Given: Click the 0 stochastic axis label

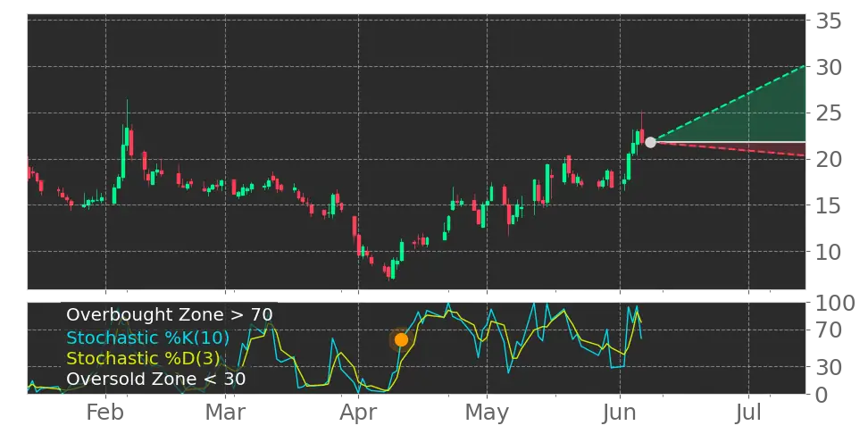Looking at the screenshot, I should pyautogui.click(x=822, y=394).
